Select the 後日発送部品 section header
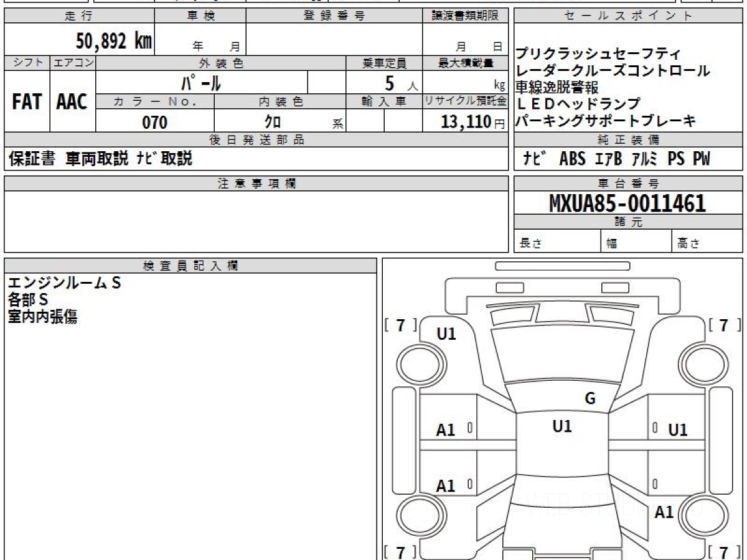 256,139
